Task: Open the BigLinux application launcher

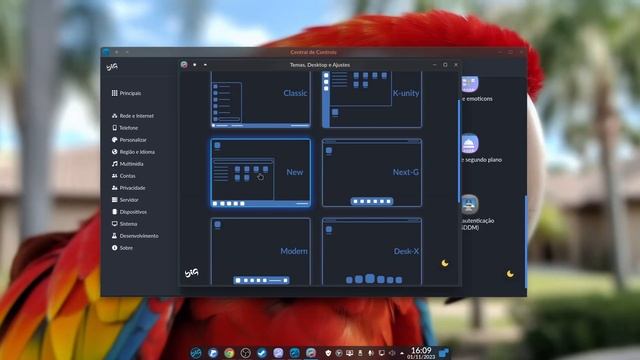Action: coord(196,353)
